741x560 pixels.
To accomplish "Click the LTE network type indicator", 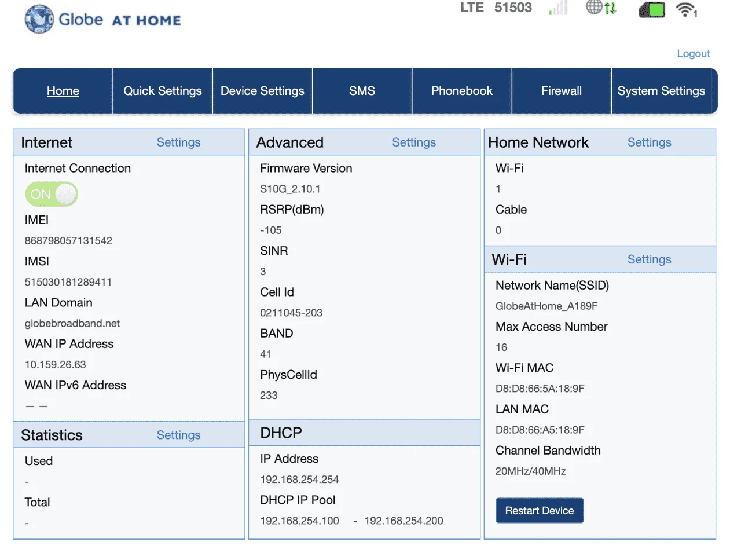I will [x=472, y=8].
